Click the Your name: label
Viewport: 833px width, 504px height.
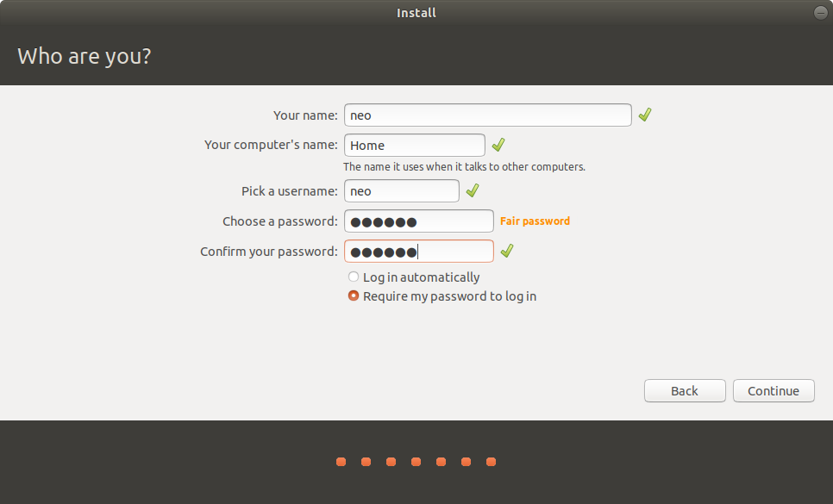coord(305,115)
